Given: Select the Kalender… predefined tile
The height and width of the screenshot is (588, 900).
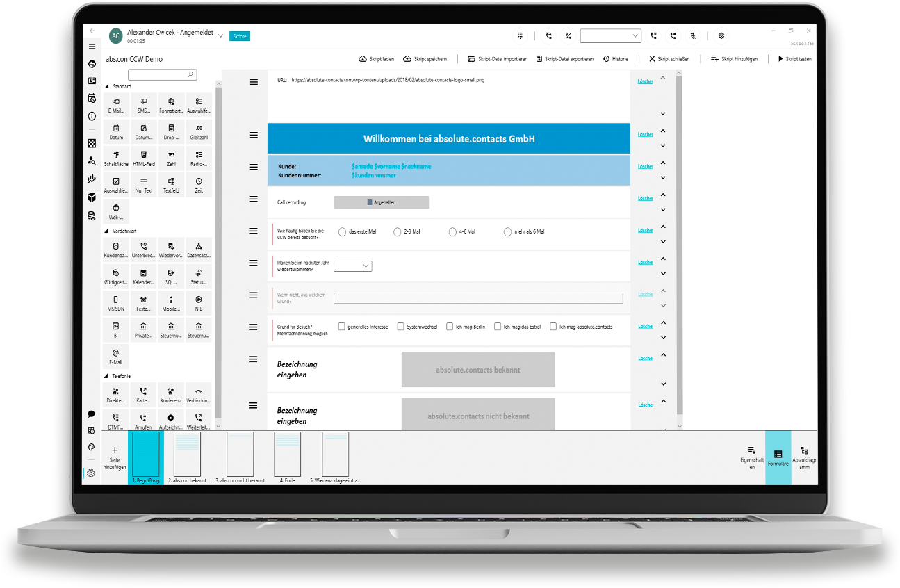Looking at the screenshot, I should point(144,277).
